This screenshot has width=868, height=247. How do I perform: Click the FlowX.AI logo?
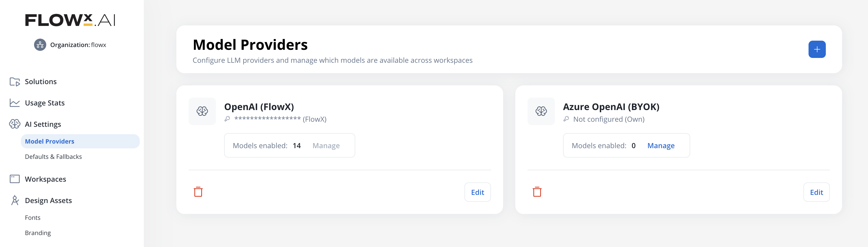click(x=70, y=20)
